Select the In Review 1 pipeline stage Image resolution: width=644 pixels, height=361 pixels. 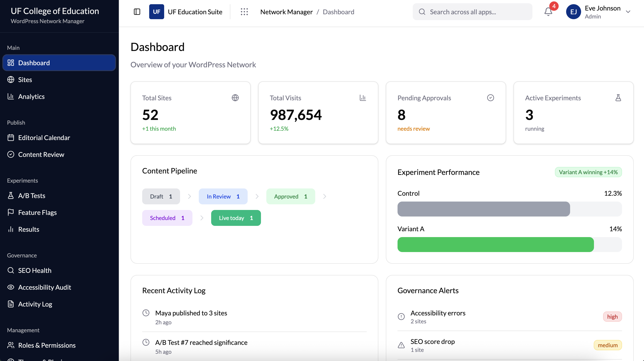223,196
